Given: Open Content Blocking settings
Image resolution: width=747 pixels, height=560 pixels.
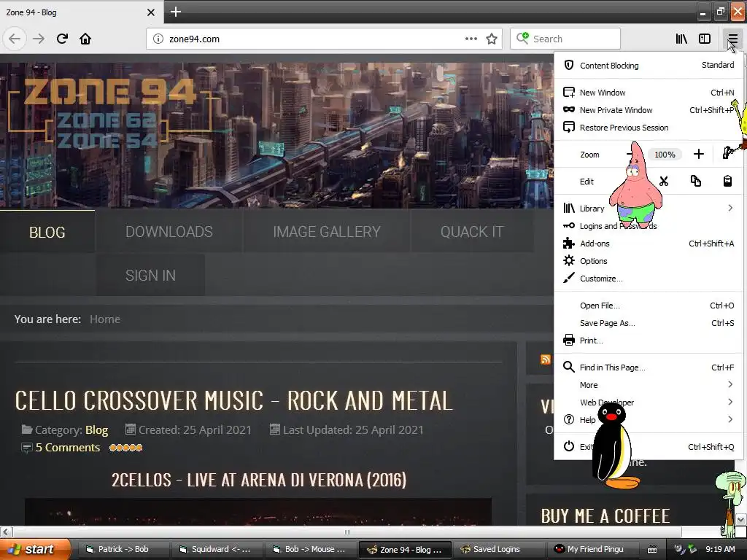Looking at the screenshot, I should pos(649,65).
